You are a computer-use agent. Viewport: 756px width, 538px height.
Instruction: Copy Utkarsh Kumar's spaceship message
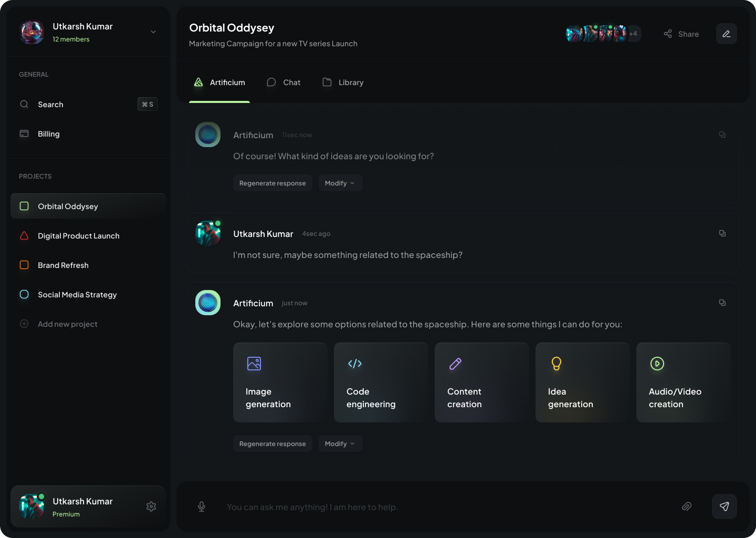coord(722,233)
